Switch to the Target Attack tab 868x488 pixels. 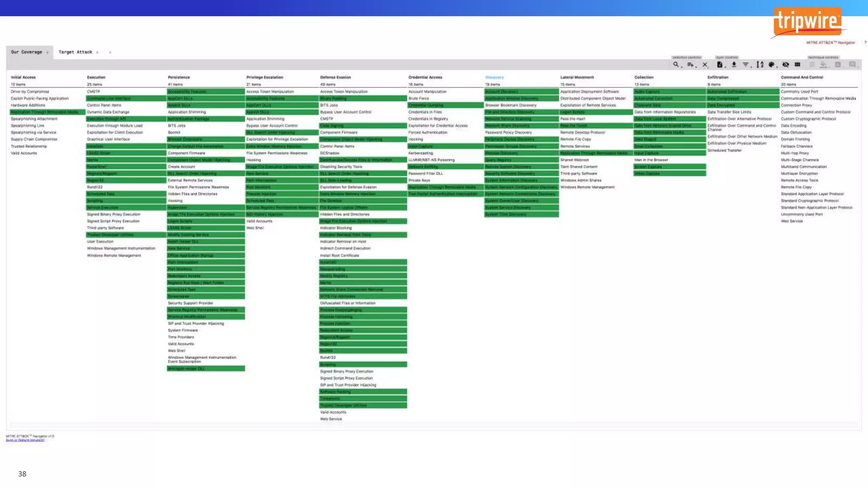75,52
